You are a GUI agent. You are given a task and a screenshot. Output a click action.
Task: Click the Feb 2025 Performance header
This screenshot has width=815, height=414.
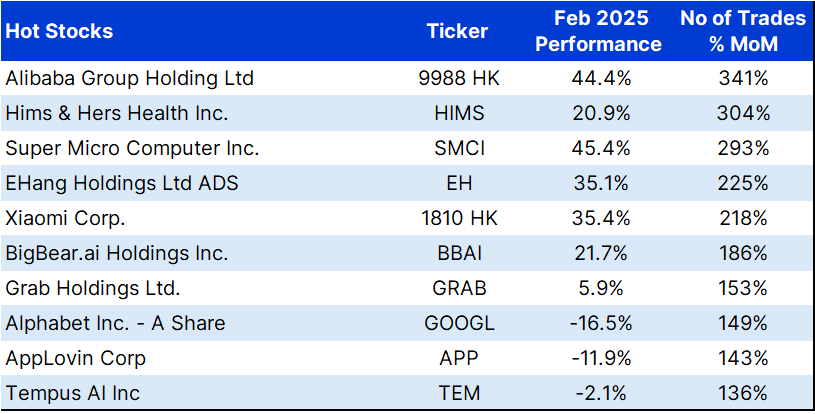[x=598, y=31]
